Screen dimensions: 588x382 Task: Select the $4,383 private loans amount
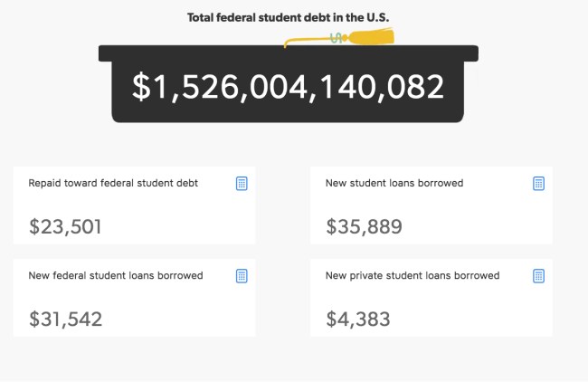tap(357, 319)
